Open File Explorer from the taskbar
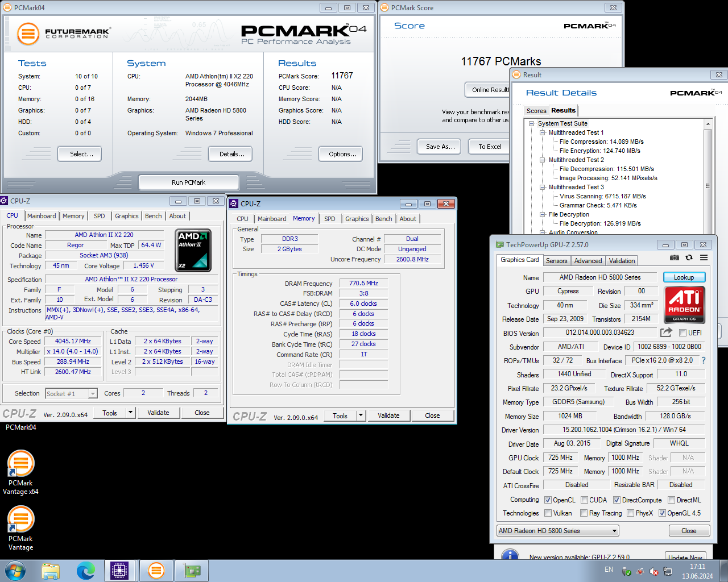 51,571
